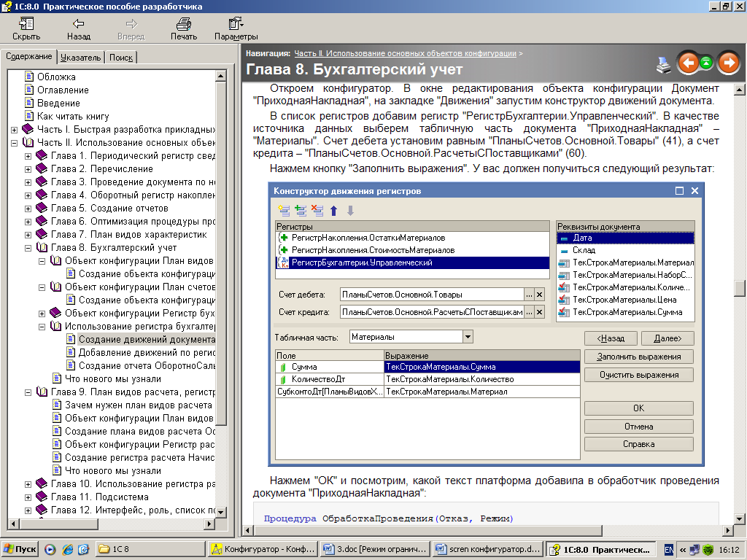
Task: Go to previous page with orange left arrow
Action: (x=688, y=63)
